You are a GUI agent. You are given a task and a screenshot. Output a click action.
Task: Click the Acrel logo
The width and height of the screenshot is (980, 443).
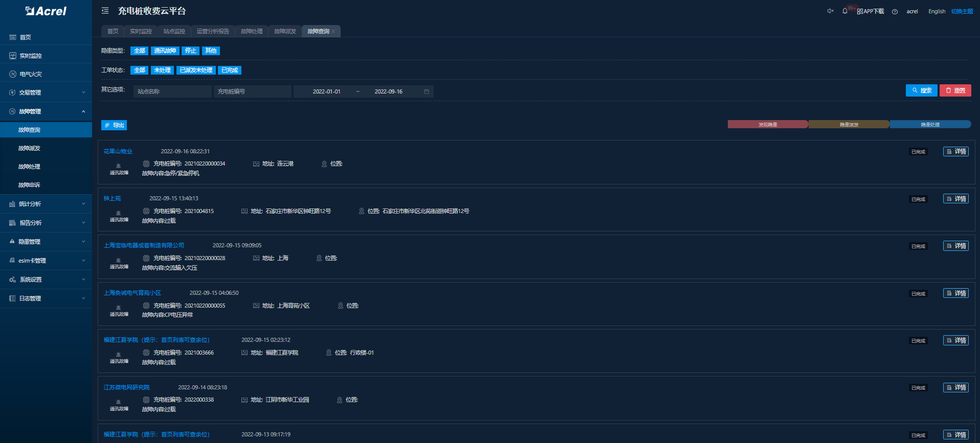point(46,11)
